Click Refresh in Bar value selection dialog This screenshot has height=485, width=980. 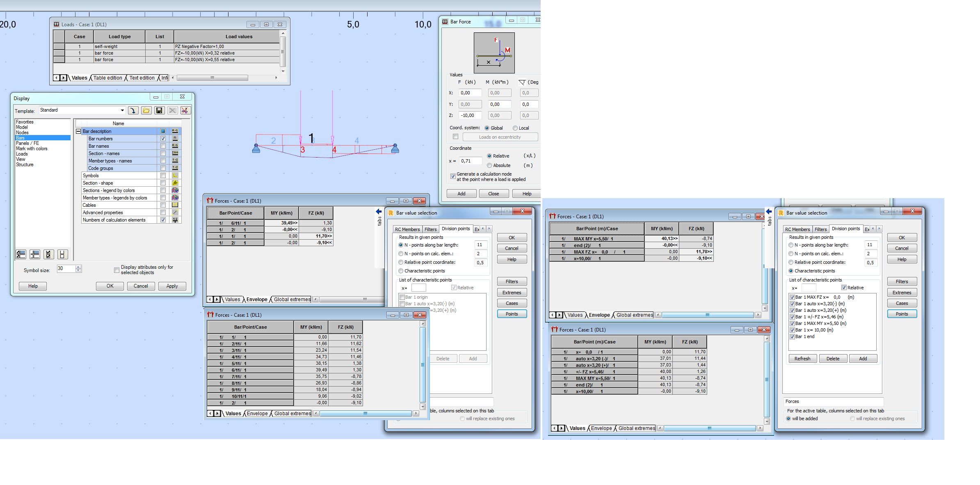(802, 358)
